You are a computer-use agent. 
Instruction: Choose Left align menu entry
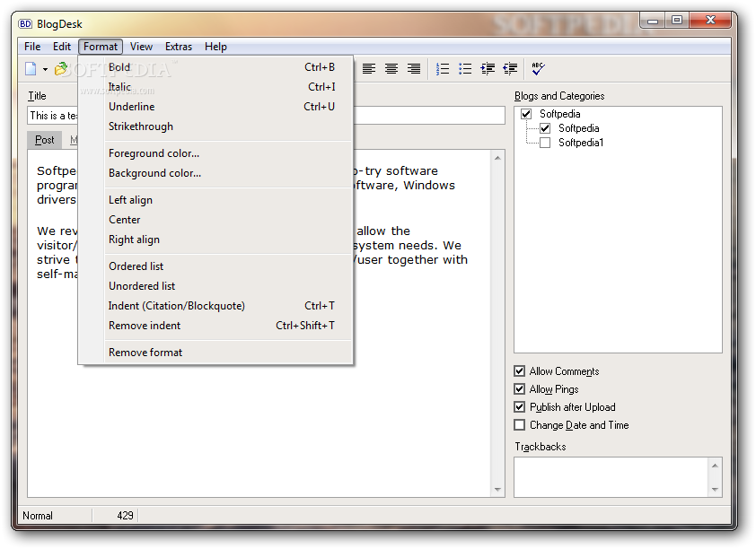coord(215,200)
